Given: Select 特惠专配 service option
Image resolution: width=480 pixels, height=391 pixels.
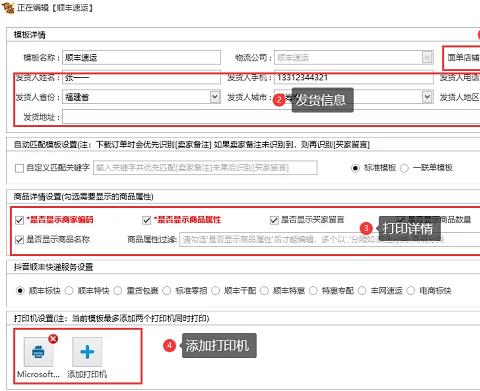Looking at the screenshot, I should (x=313, y=291).
